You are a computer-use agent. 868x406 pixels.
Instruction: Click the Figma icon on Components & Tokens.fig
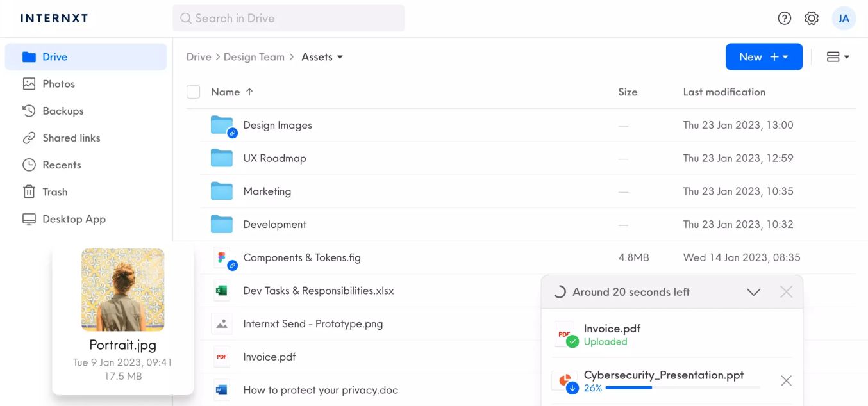click(x=221, y=257)
